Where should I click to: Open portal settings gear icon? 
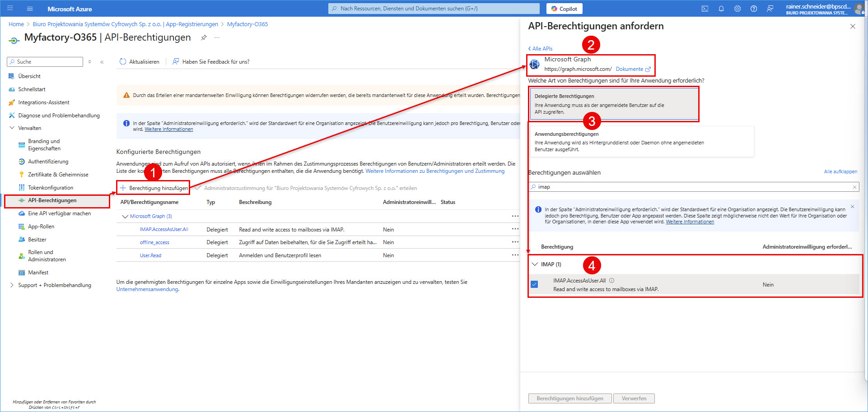point(737,9)
